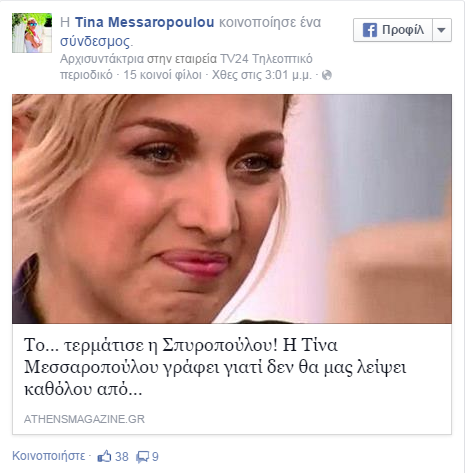Click the comment speech-bubble icon
This screenshot has height=473, width=465.
click(x=142, y=457)
